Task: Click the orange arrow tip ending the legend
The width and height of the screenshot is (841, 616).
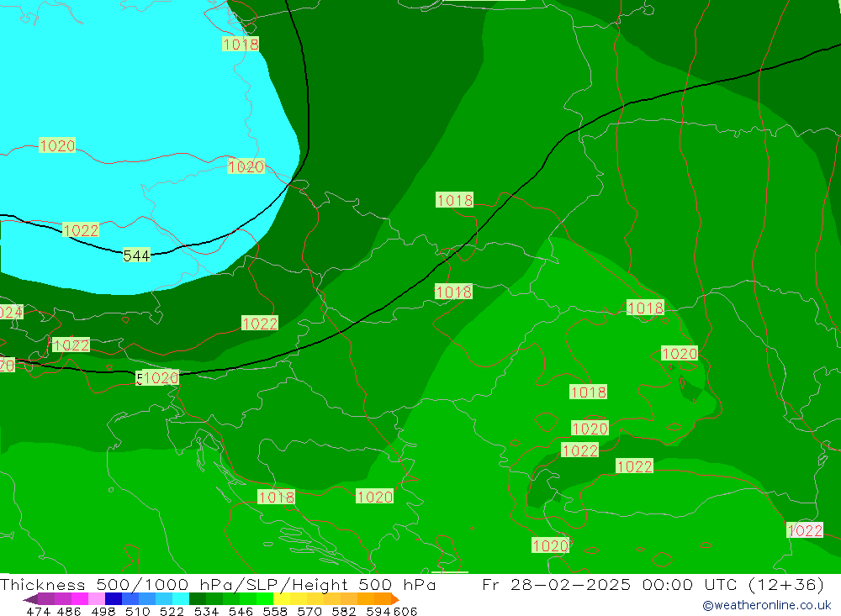Action: click(395, 599)
